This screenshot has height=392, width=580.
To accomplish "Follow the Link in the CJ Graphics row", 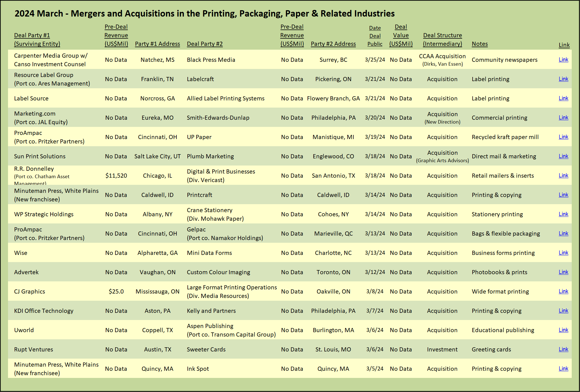I will 563,291.
